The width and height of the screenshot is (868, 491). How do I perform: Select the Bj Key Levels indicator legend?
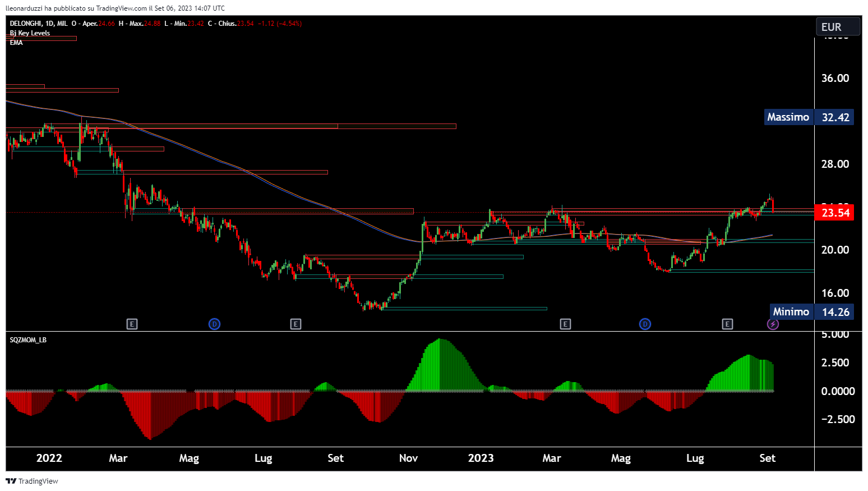click(x=30, y=33)
